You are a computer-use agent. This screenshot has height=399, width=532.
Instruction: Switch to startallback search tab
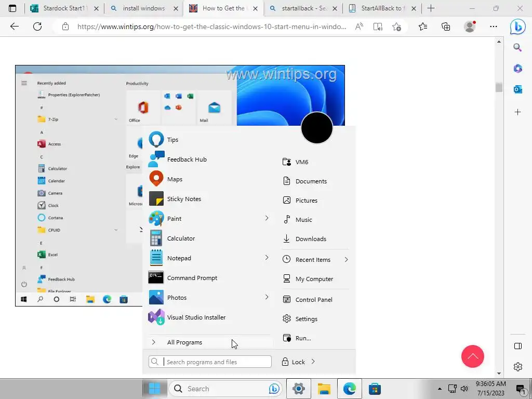click(303, 8)
